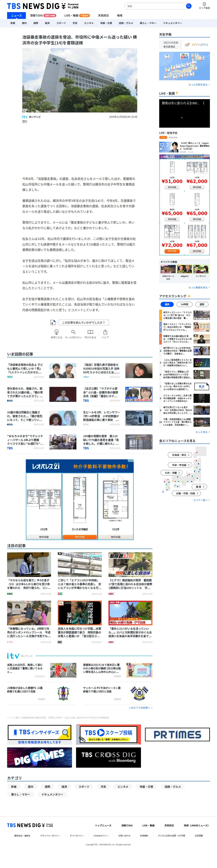217x868 pixels.
Task: Open the エアコン2027年問題 article card
Action: (x=80, y=574)
